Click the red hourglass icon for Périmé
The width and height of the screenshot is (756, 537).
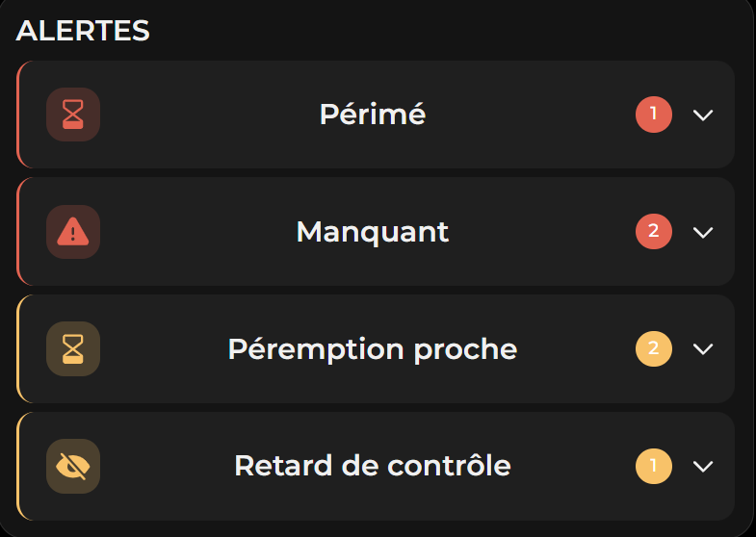click(x=73, y=115)
